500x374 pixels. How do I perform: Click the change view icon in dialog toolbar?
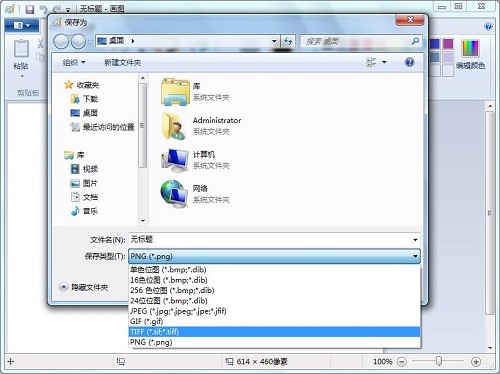pos(371,62)
